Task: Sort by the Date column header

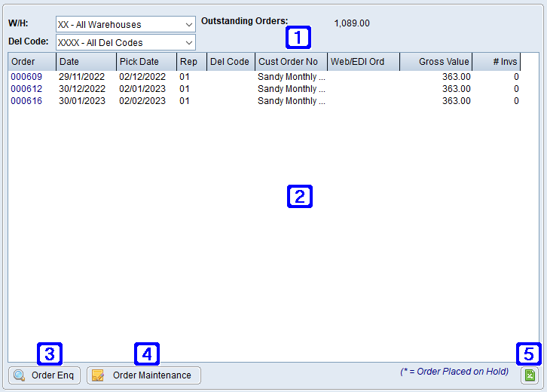Action: 86,62
